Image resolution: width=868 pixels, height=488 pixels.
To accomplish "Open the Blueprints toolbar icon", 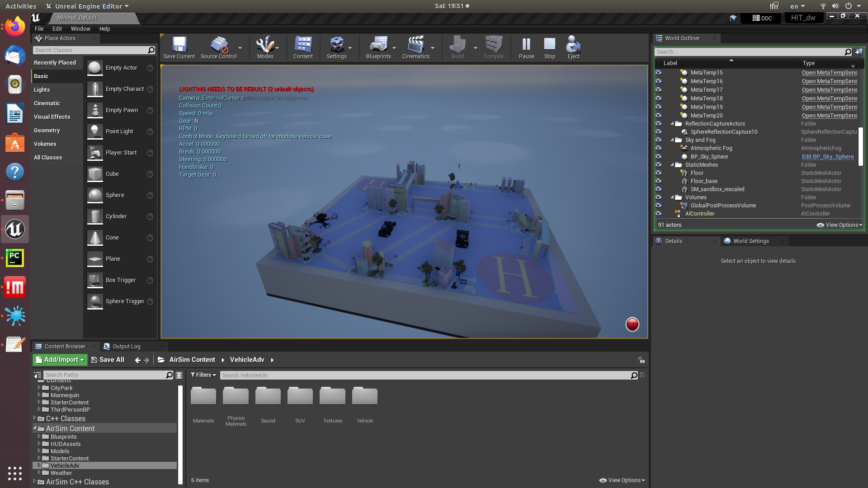I will 378,45.
